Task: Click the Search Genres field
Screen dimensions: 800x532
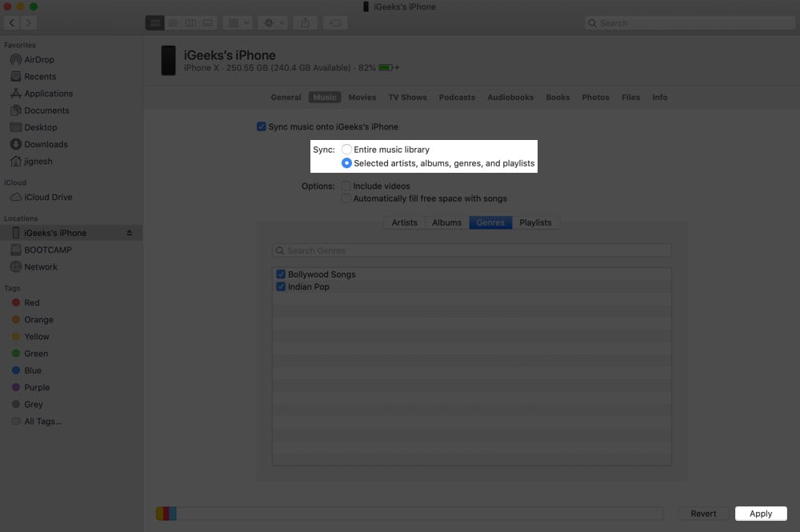Action: (x=471, y=251)
